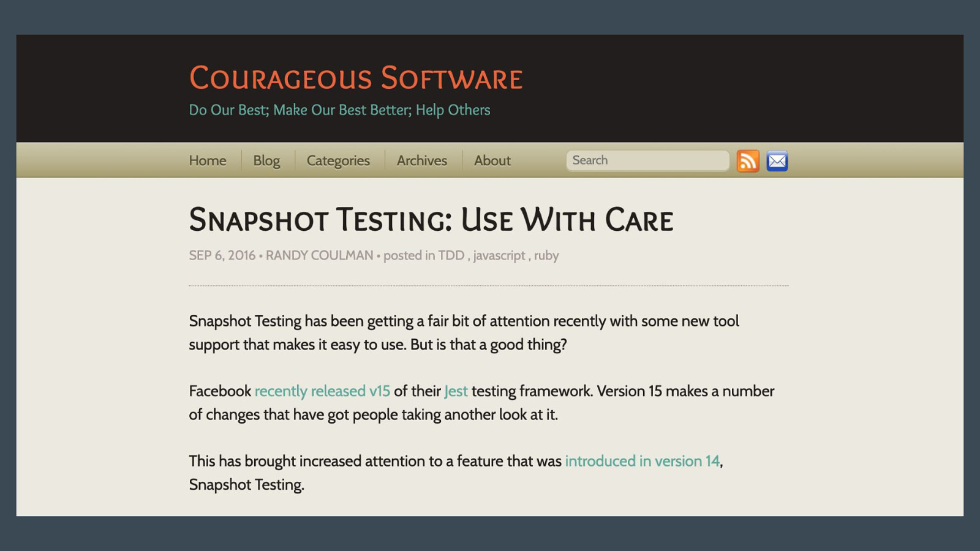
Task: Go to the Home page
Action: click(x=208, y=160)
